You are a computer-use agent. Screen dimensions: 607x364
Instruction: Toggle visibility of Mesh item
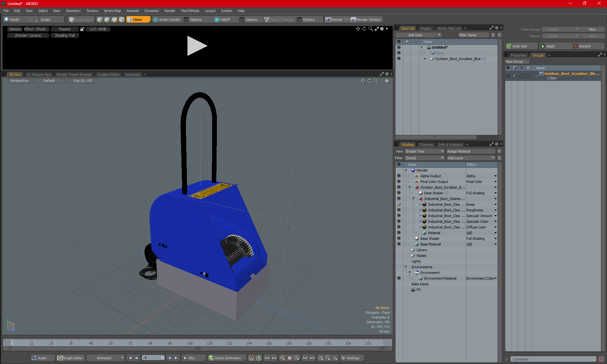(x=399, y=53)
